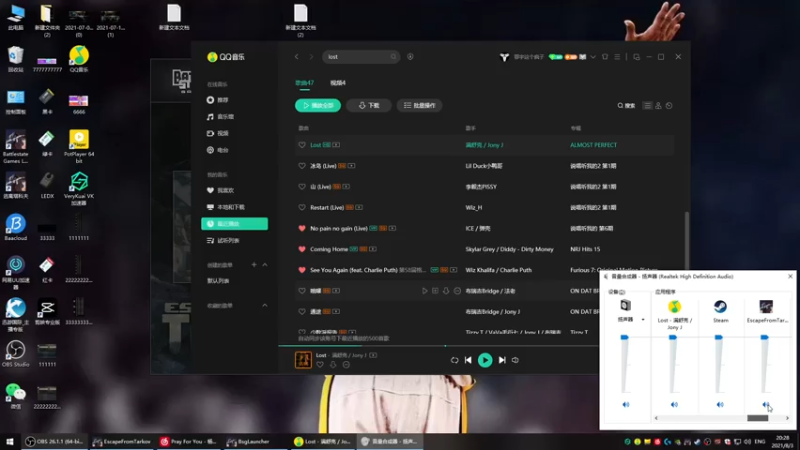Open the MV icon next to Coming Home

pyautogui.click(x=373, y=249)
